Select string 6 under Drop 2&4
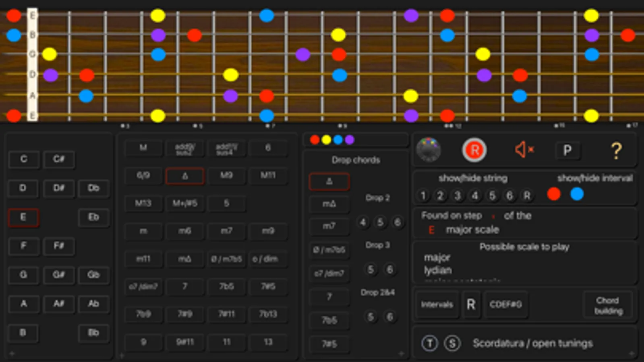The width and height of the screenshot is (644, 362). (x=389, y=317)
